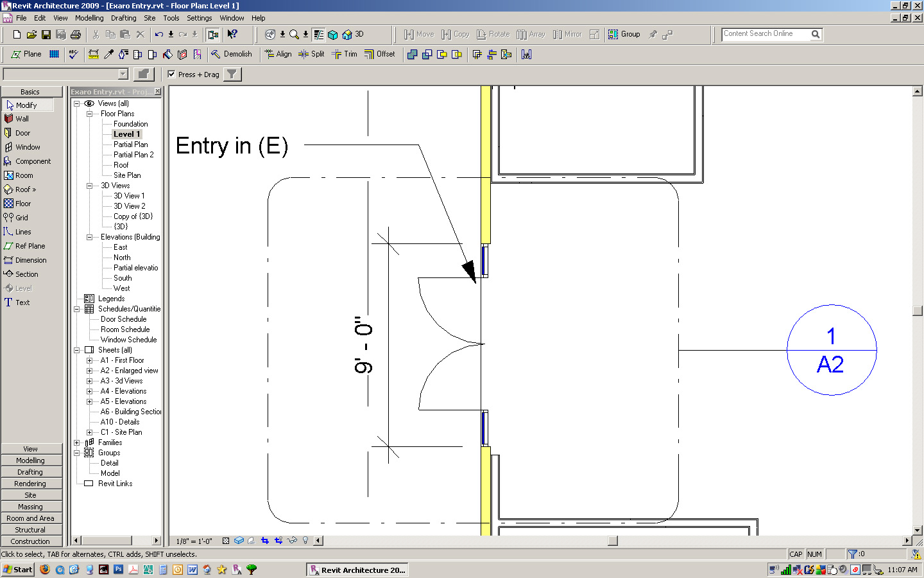Screen dimensions: 924x578
Task: Open the Settings menu
Action: [x=200, y=18]
